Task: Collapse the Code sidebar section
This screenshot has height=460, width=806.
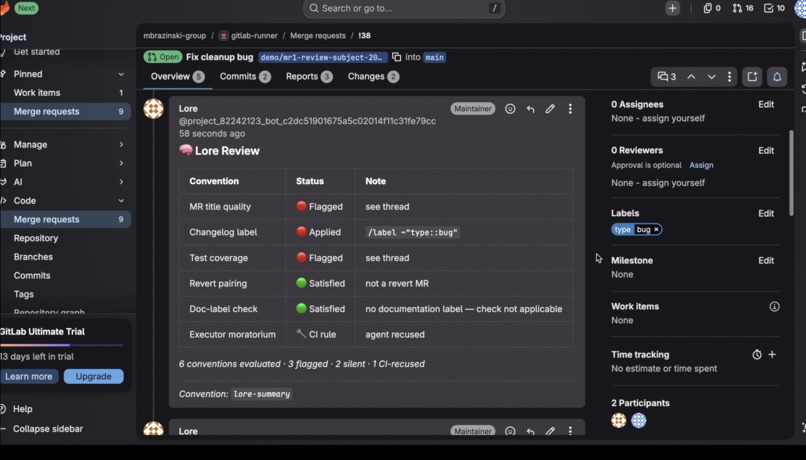Action: click(x=121, y=200)
